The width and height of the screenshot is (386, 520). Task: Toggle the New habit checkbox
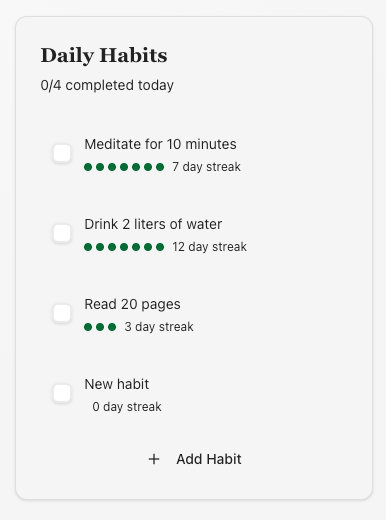[x=62, y=393]
